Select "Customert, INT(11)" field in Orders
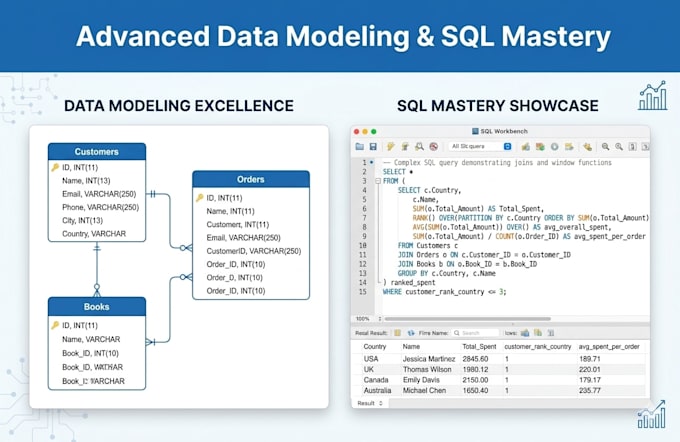This screenshot has height=442, width=680. point(238,225)
